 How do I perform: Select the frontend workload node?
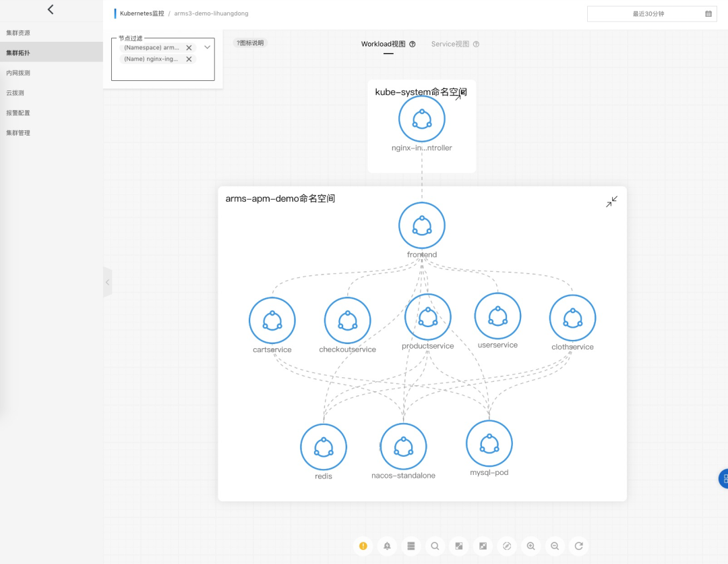421,225
